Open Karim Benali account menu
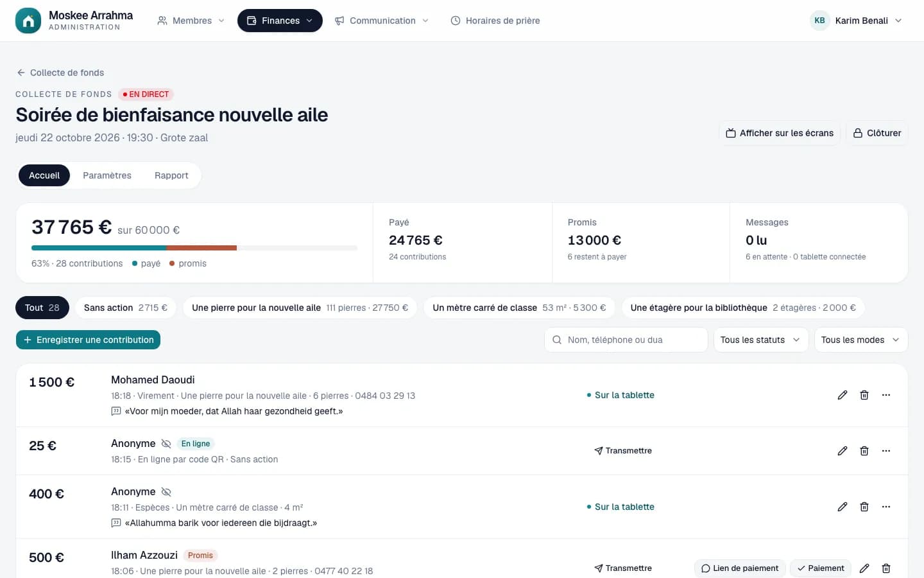Image resolution: width=924 pixels, height=578 pixels. coord(857,21)
